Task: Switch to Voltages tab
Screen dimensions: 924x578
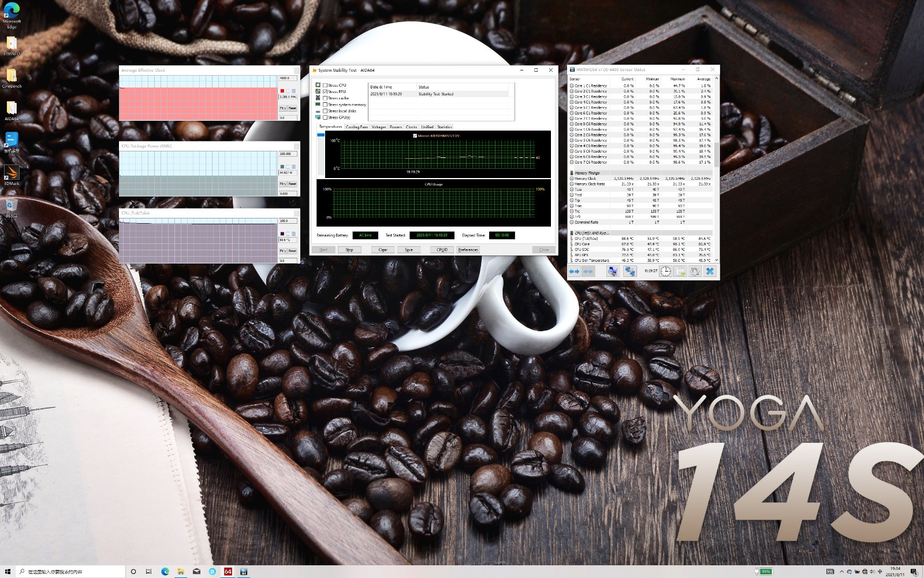Action: pyautogui.click(x=379, y=127)
